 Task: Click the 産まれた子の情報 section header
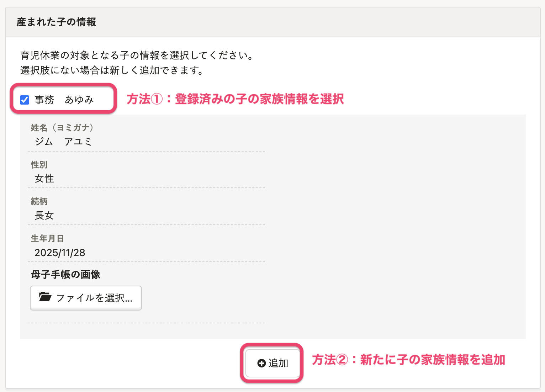coord(57,22)
